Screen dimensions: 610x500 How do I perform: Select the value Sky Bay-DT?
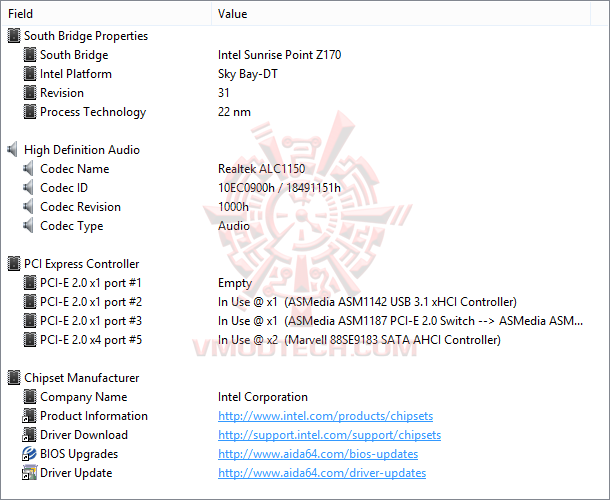247,74
